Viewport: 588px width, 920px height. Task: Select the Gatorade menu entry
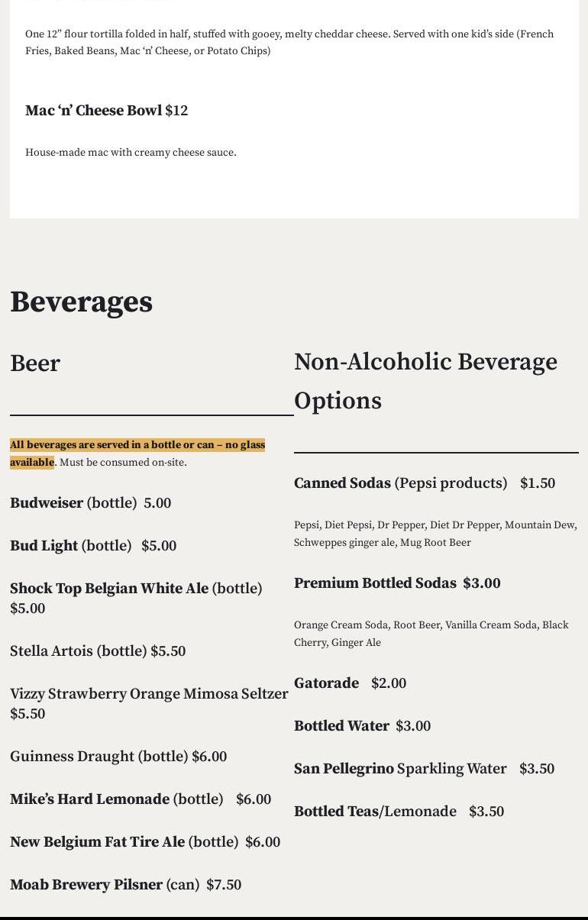click(350, 683)
